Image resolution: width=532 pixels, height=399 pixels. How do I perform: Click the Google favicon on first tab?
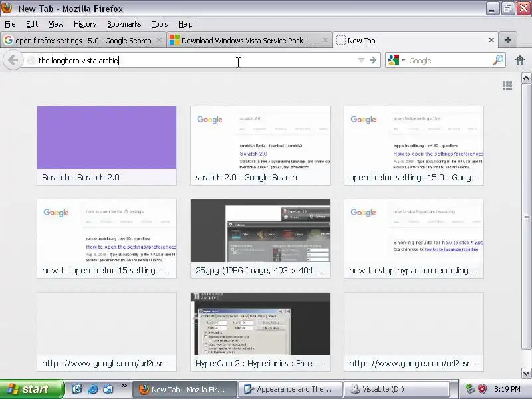tap(9, 40)
